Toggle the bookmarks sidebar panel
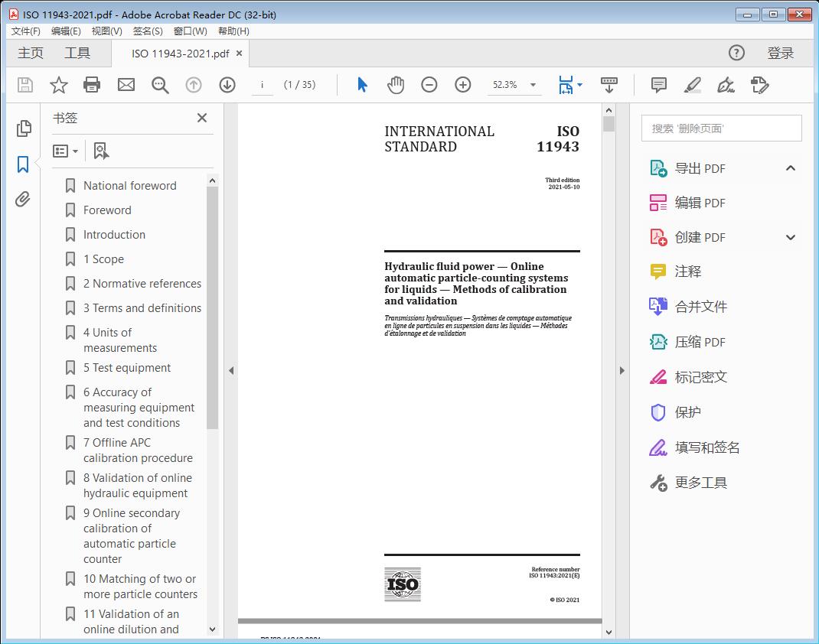The height and width of the screenshot is (644, 819). pos(22,164)
